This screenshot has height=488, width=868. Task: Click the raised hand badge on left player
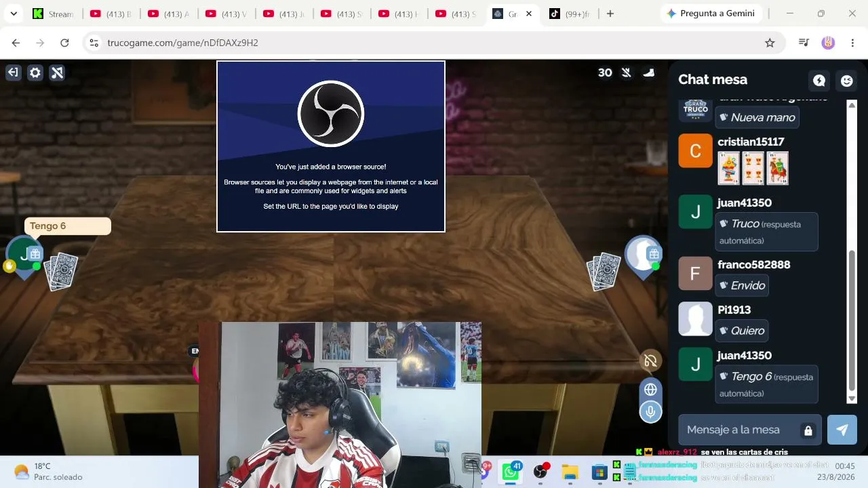(9, 266)
